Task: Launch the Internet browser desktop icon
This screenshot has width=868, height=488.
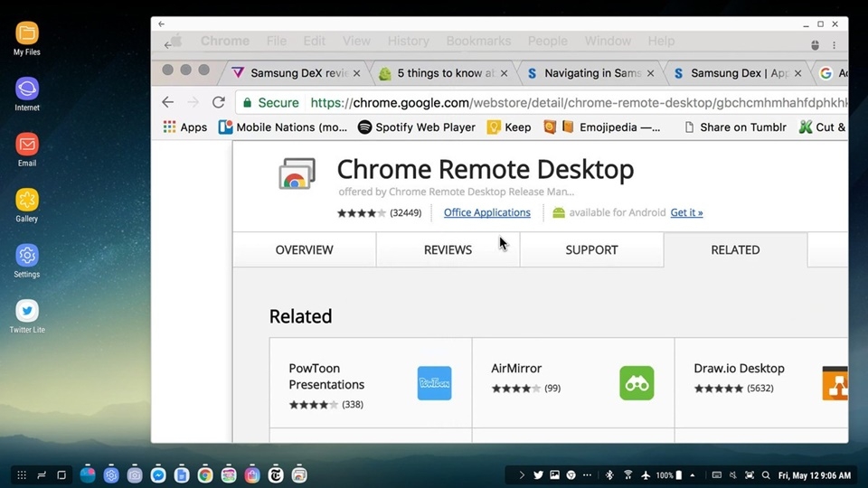Action: (26, 94)
